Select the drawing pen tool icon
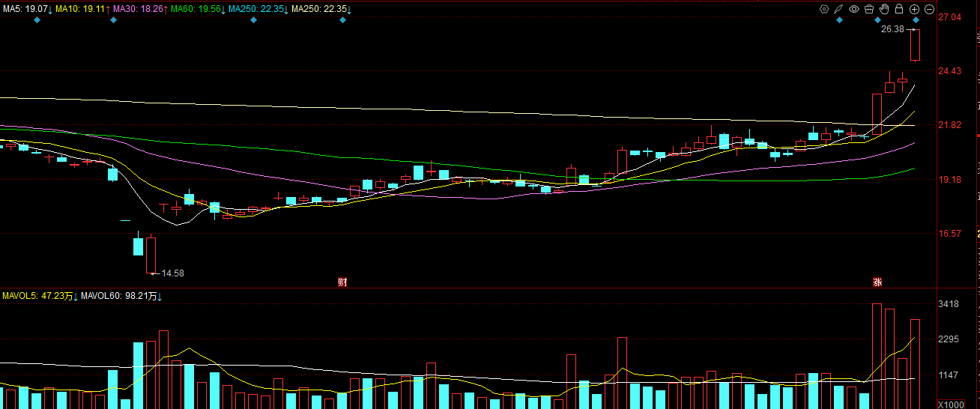This screenshot has height=409, width=980. tap(839, 9)
